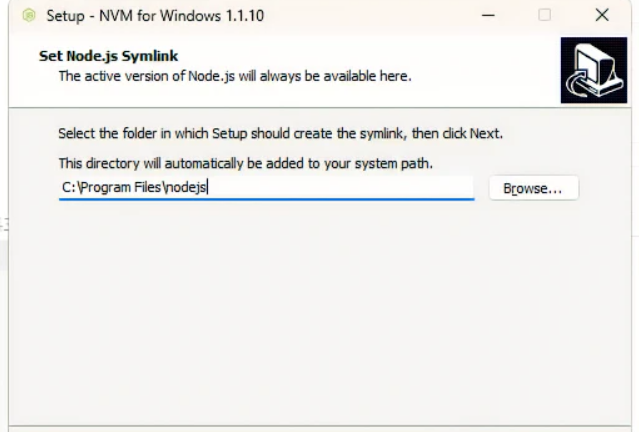This screenshot has width=639, height=432.
Task: Click the NVM setup icon in title bar
Action: (x=28, y=16)
